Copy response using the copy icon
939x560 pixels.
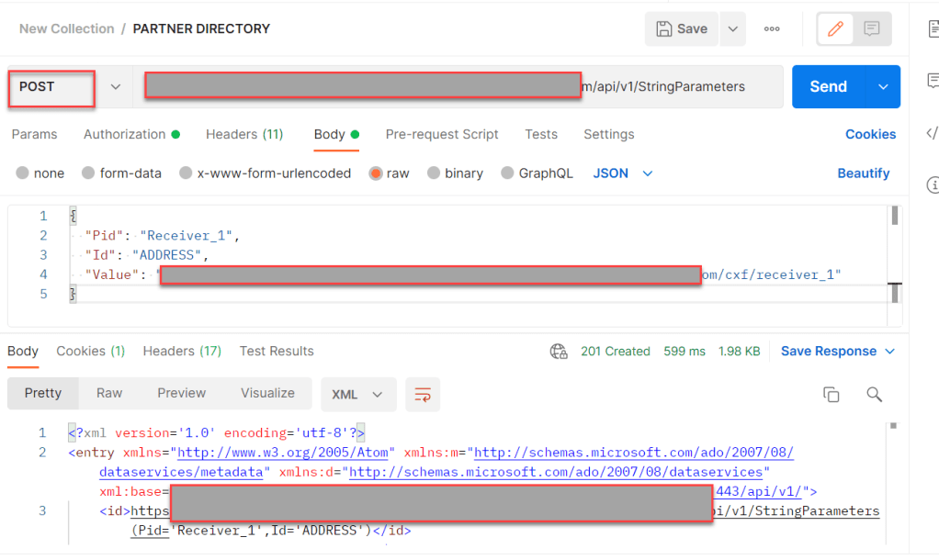click(831, 394)
